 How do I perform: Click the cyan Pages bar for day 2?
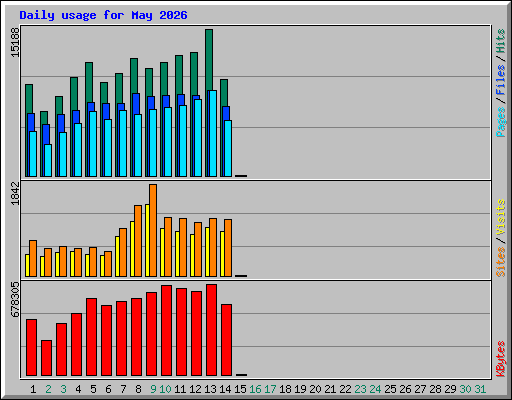(x=48, y=160)
